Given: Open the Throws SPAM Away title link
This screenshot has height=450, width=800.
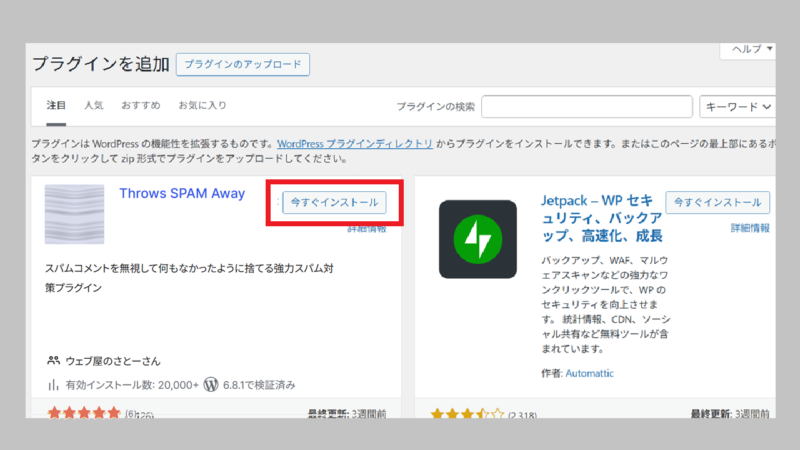Looking at the screenshot, I should (x=182, y=193).
